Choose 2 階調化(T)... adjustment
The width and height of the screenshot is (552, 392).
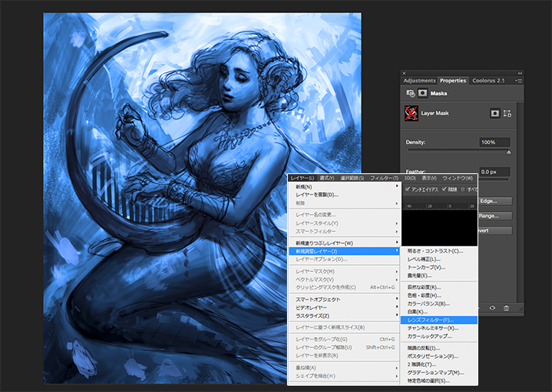(439, 365)
